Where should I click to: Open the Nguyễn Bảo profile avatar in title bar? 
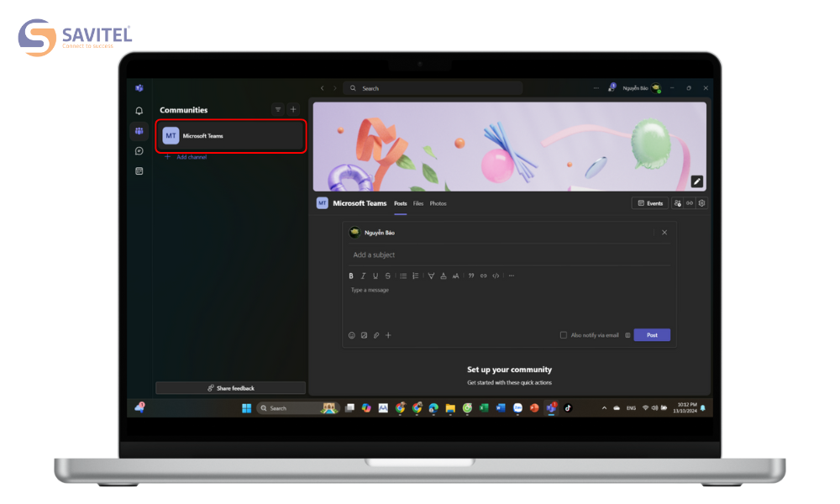(x=656, y=88)
